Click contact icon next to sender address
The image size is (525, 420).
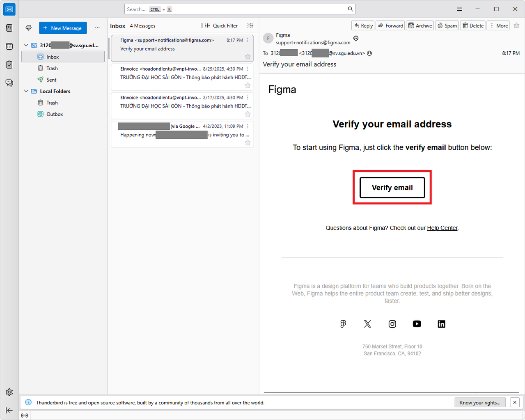[x=356, y=38]
